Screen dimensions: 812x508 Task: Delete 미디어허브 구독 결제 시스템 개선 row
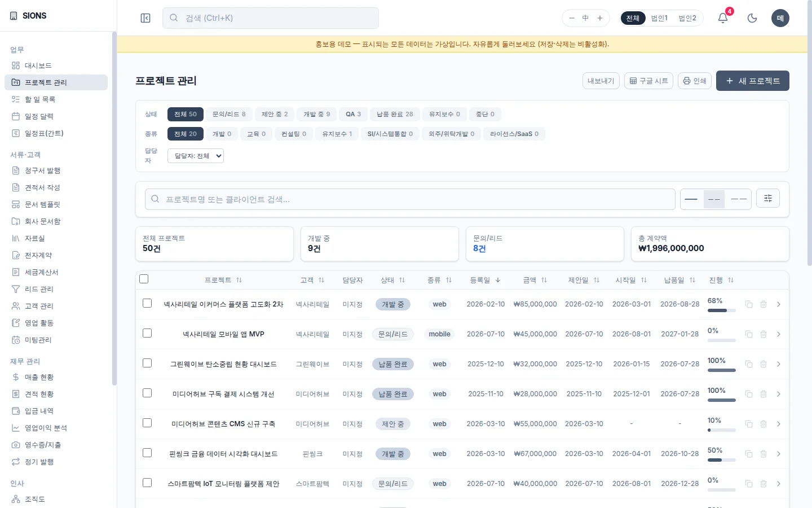(x=764, y=394)
